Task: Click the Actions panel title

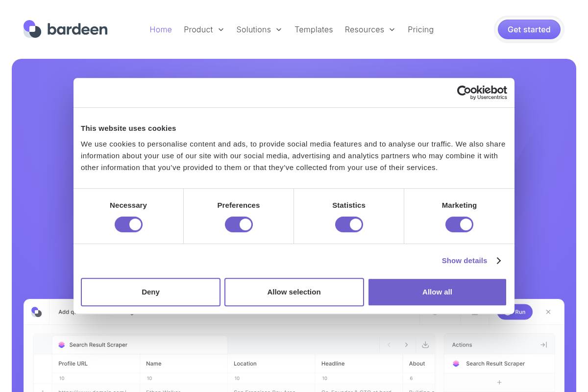Action: pos(462,345)
